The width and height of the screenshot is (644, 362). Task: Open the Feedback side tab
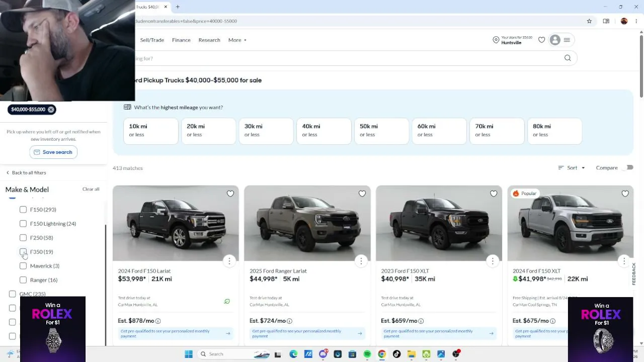634,274
